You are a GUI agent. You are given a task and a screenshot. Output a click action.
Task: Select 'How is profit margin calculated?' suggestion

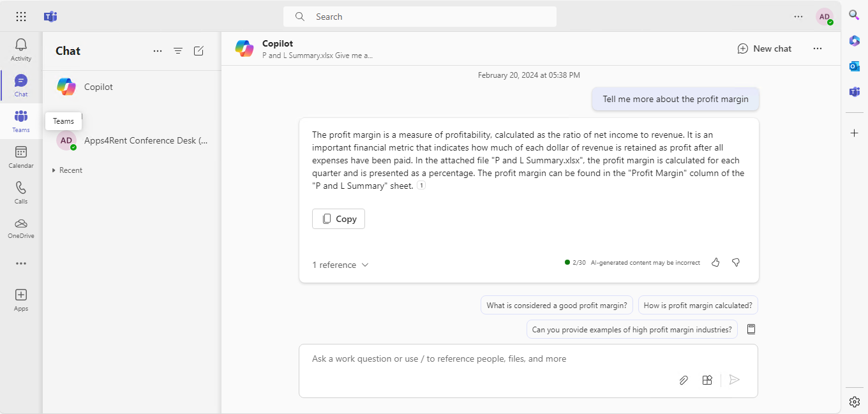click(x=698, y=306)
